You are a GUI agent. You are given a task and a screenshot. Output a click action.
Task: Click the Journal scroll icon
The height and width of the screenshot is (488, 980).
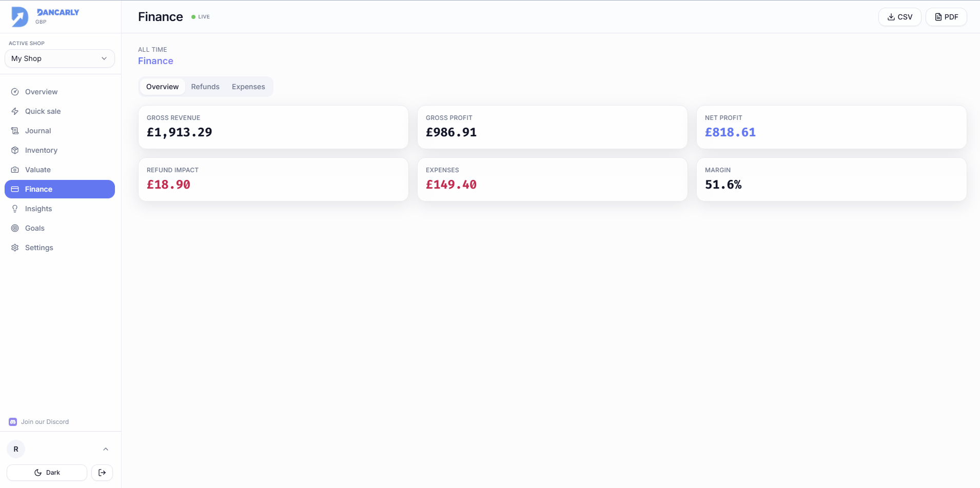(x=15, y=131)
